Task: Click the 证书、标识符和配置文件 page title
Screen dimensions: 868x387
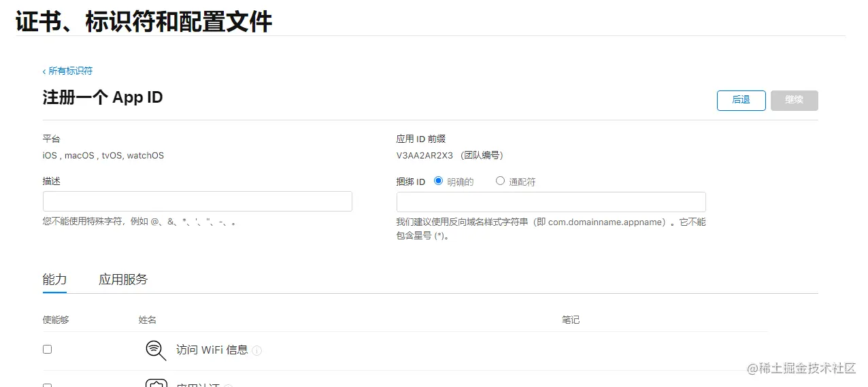Action: [x=144, y=21]
